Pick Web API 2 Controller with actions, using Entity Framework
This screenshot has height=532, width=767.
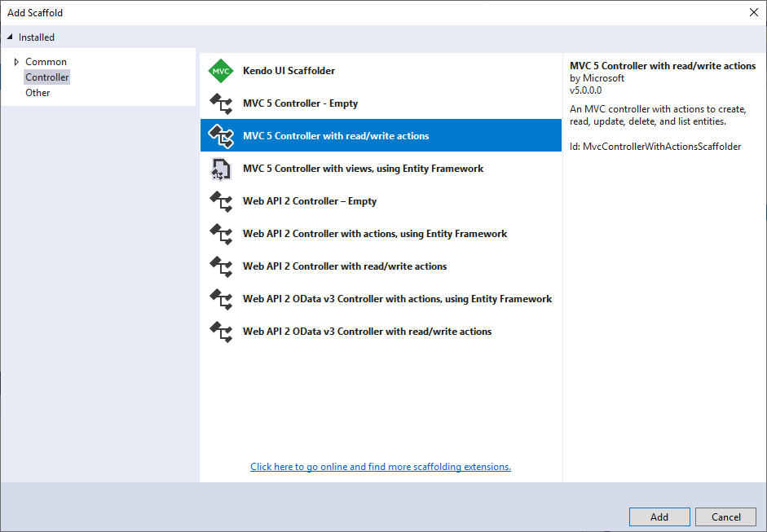pyautogui.click(x=381, y=234)
